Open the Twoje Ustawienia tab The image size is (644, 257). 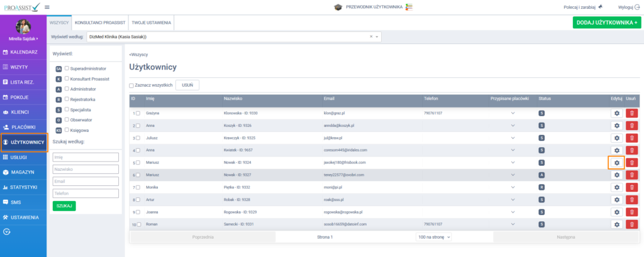[x=151, y=22]
